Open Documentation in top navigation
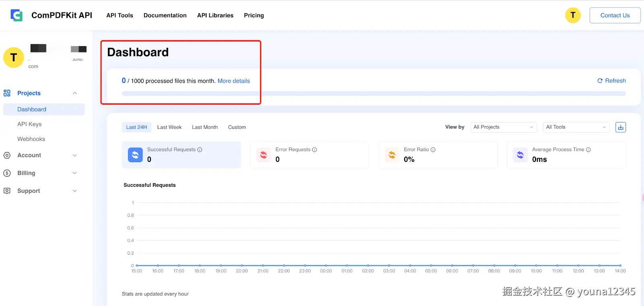644x306 pixels. (x=165, y=15)
